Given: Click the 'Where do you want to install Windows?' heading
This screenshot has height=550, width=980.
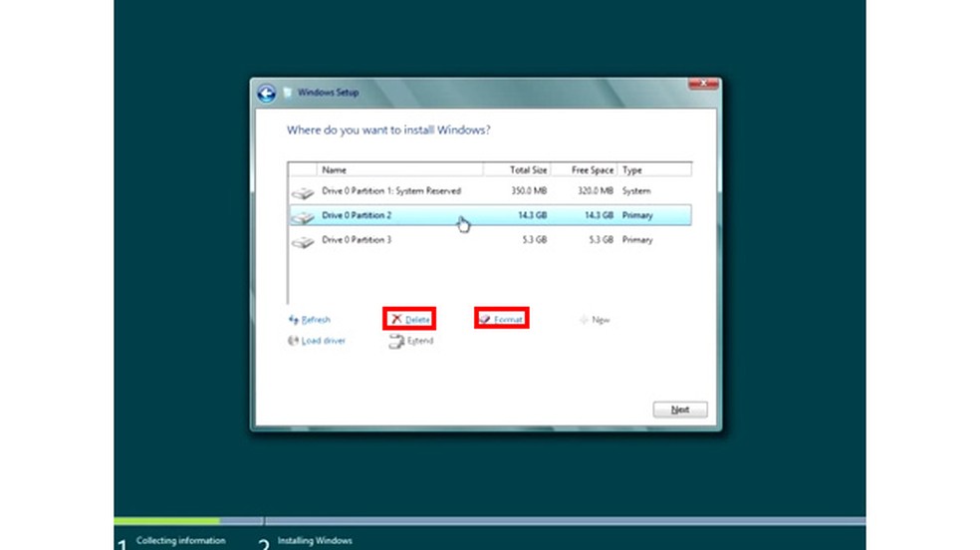Looking at the screenshot, I should (x=388, y=130).
